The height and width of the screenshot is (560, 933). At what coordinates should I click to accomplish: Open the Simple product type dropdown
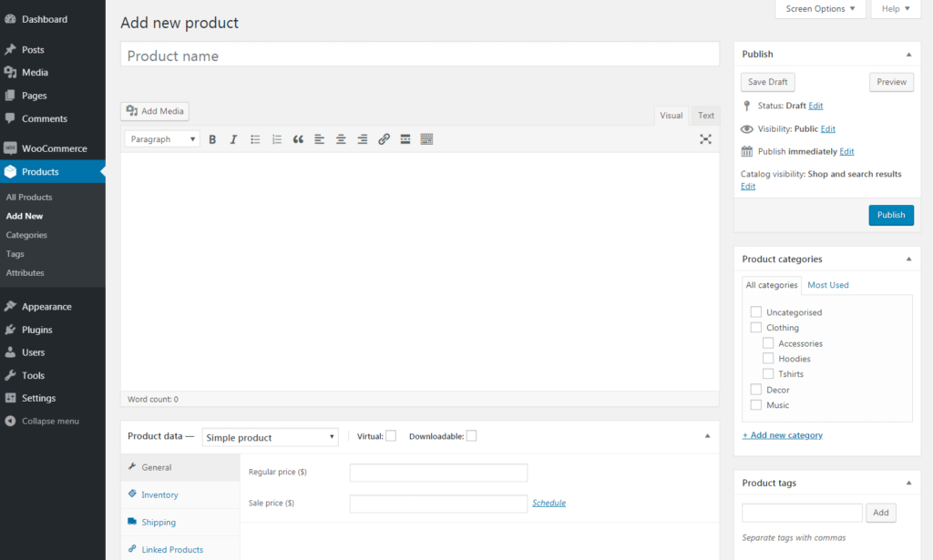click(270, 437)
